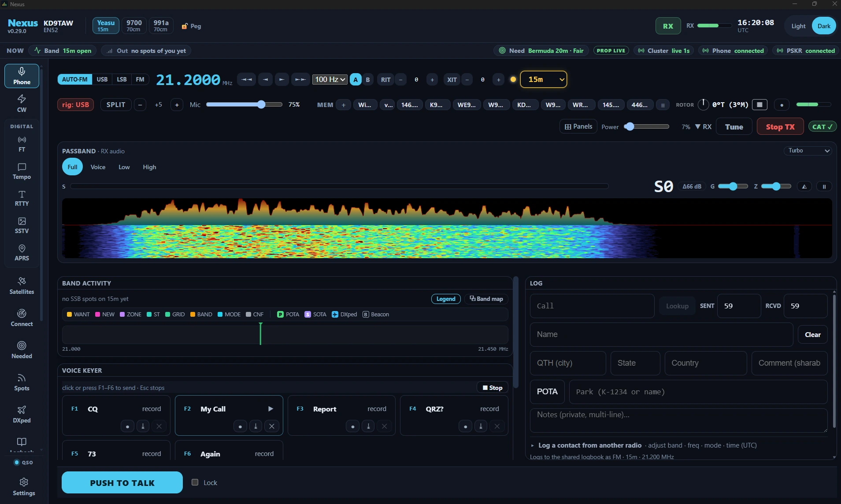Open the Tempo chat mode
This screenshot has height=504, width=841.
[22, 171]
